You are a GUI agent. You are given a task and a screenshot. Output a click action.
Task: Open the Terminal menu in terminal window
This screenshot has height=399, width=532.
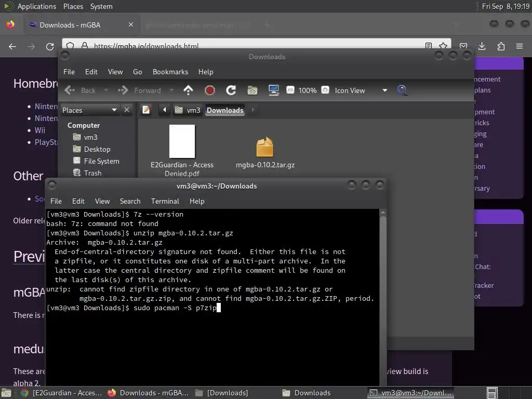point(165,201)
